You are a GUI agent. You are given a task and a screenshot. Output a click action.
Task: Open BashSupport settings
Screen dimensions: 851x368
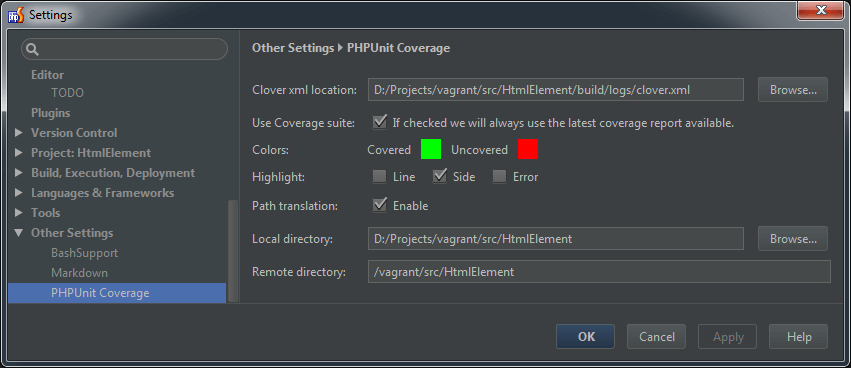point(84,253)
